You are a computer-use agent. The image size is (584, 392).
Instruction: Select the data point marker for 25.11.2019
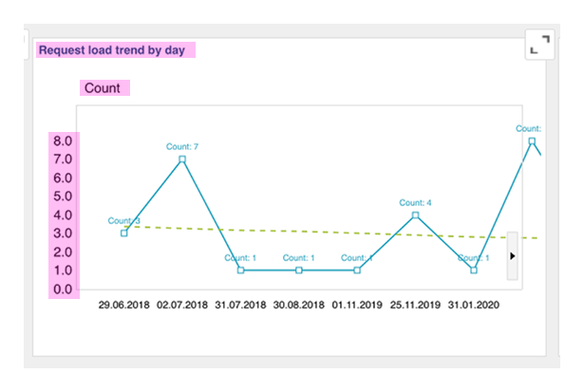point(416,215)
